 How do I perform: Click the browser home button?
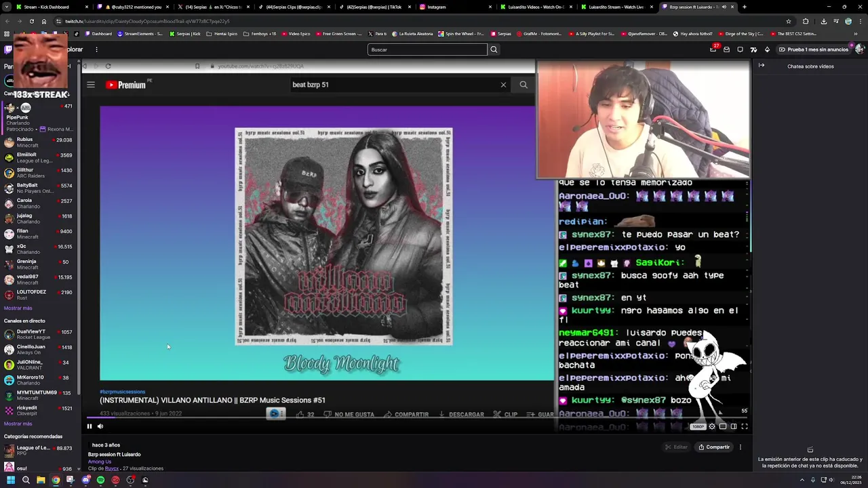pyautogui.click(x=44, y=21)
